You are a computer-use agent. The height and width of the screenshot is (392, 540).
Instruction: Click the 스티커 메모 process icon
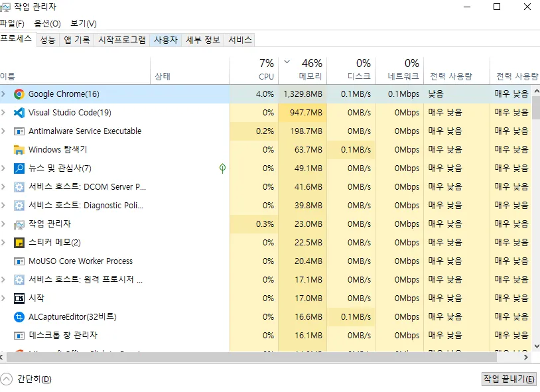pos(19,243)
